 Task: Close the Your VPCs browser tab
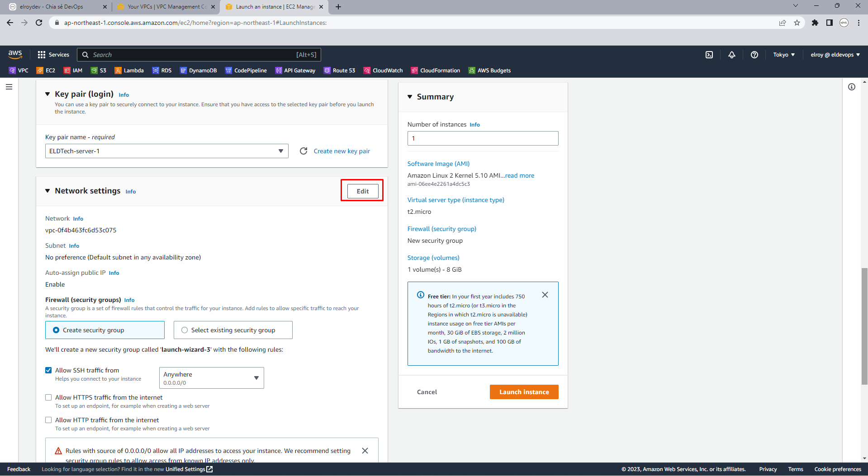[x=213, y=7]
